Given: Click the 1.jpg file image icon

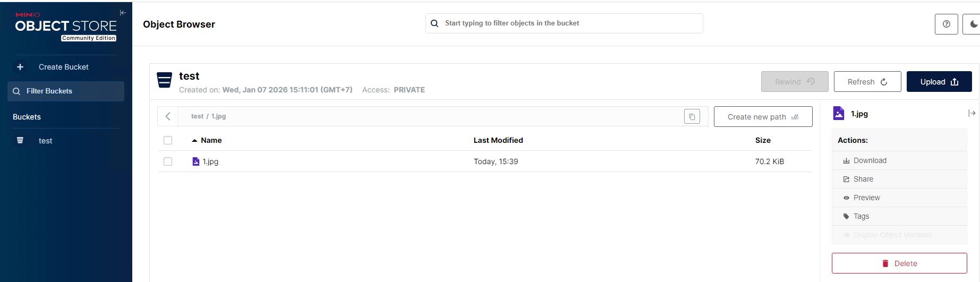Looking at the screenshot, I should point(196,161).
